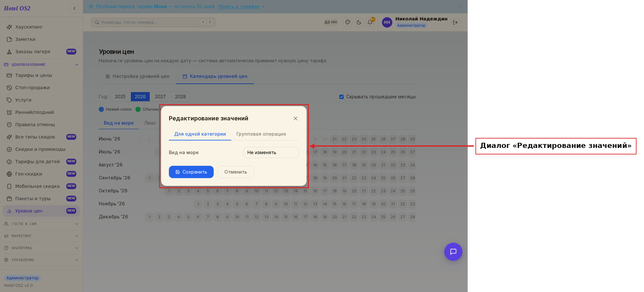This screenshot has width=644, height=292.
Task: Open the Не изменять dropdown
Action: 271,152
